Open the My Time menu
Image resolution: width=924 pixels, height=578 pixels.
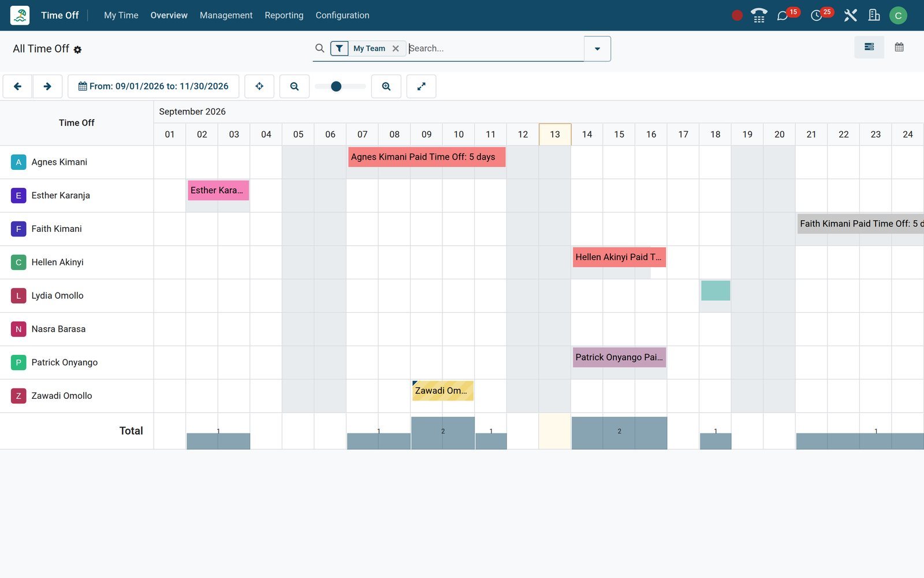(x=121, y=15)
